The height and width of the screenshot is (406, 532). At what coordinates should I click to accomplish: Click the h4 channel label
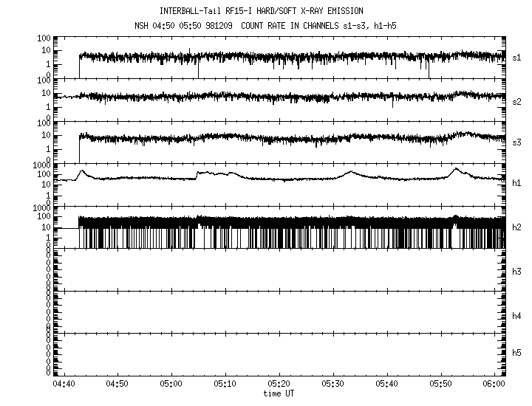click(517, 315)
